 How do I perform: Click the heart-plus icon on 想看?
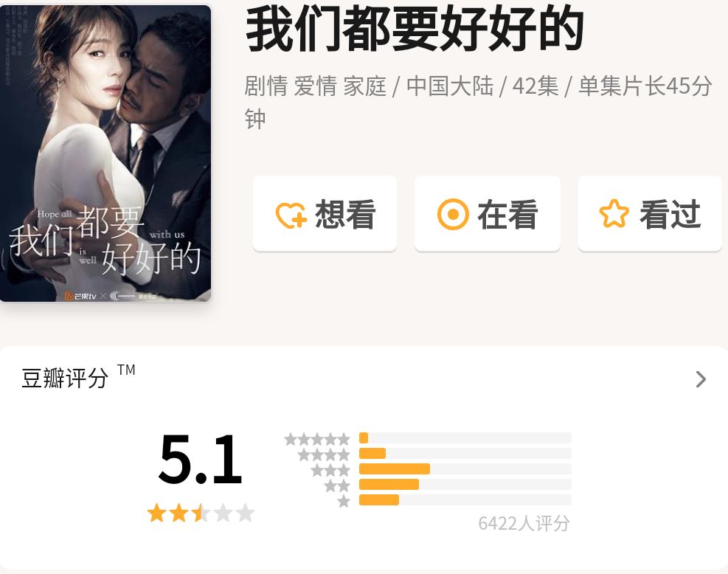coord(291,215)
